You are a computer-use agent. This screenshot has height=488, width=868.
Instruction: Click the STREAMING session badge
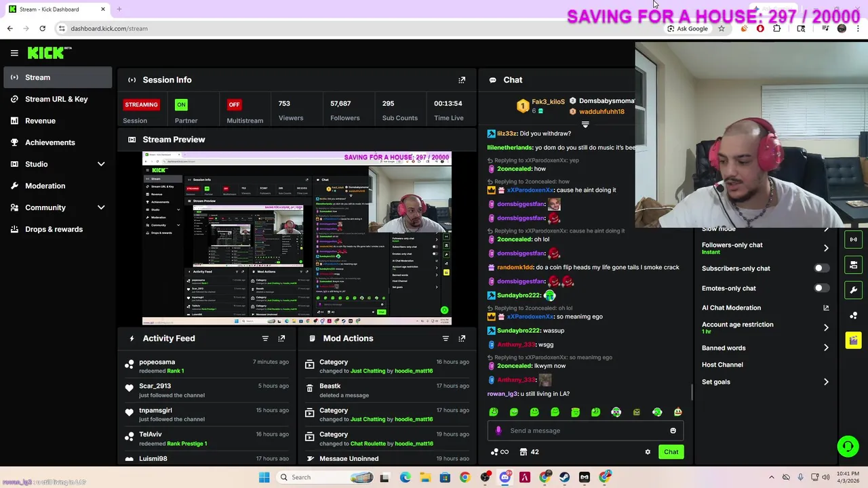pyautogui.click(x=141, y=104)
